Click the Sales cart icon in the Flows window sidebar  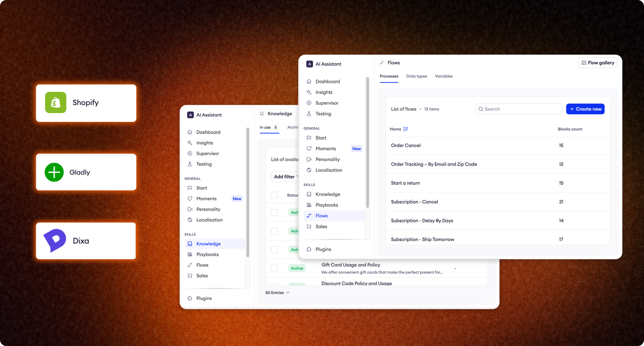coord(309,226)
